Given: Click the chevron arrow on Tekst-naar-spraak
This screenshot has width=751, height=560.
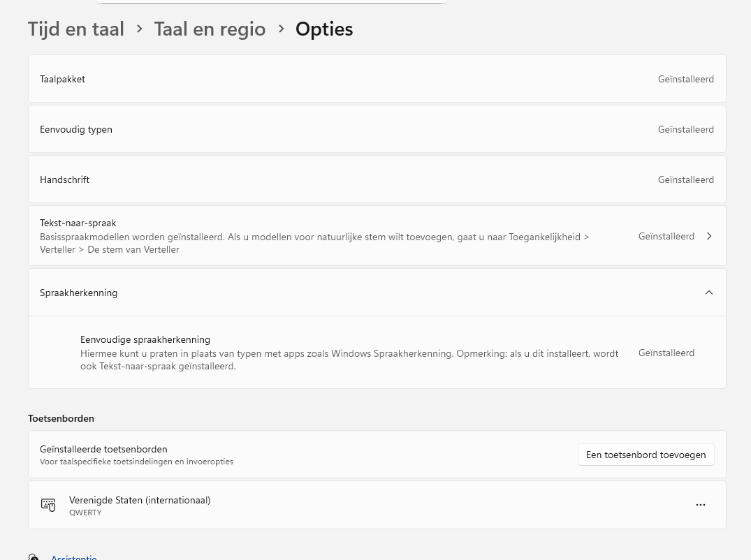Looking at the screenshot, I should click(x=709, y=236).
